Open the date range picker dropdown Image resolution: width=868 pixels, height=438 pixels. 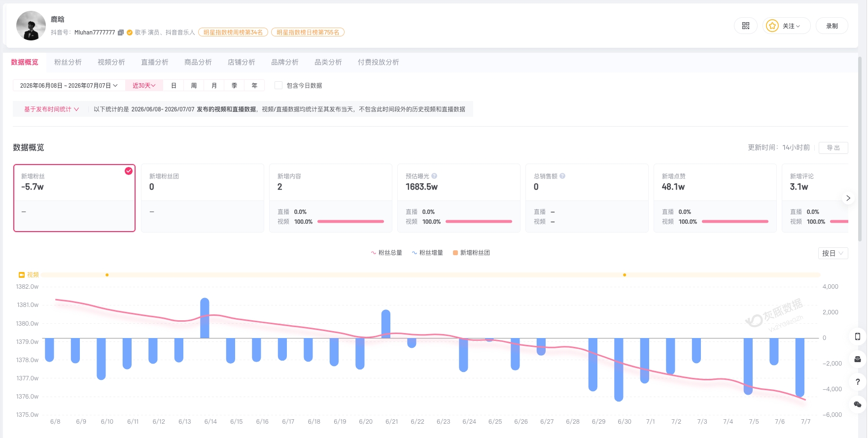pos(69,86)
